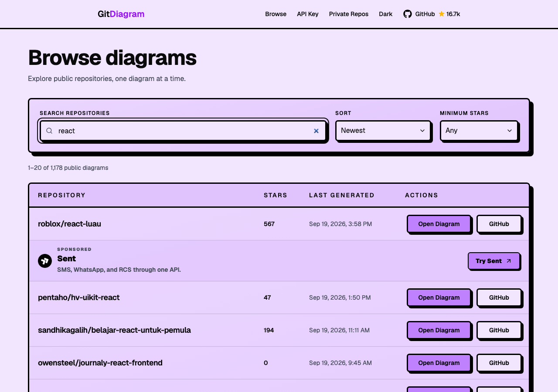
Task: Click the SMS, WhatsApp, and RCS description
Action: (119, 270)
